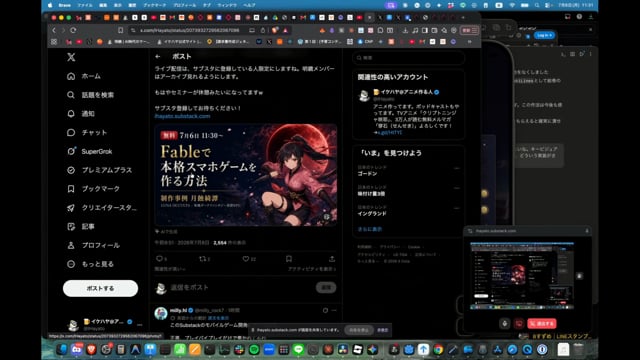This screenshot has width=640, height=360.
Task: Open more options on milly.hl's reply
Action: [334, 311]
